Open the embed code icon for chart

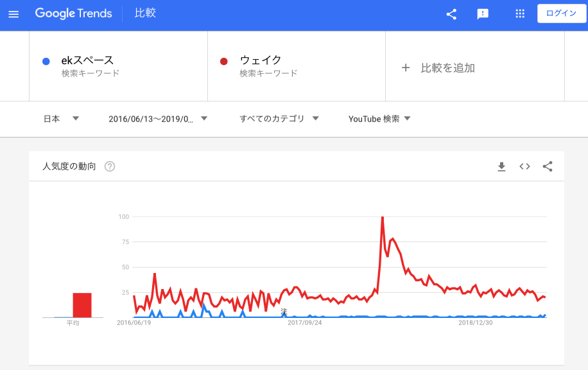[x=524, y=166]
